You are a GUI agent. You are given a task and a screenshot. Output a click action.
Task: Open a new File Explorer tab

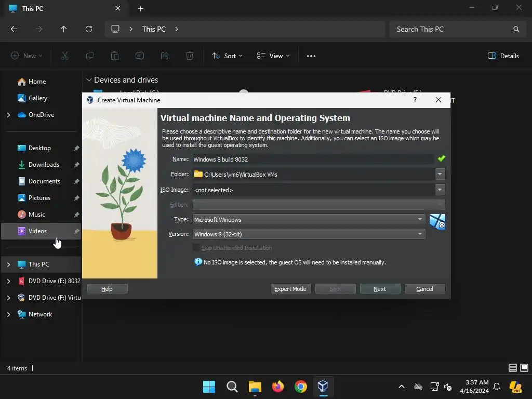coord(140,8)
